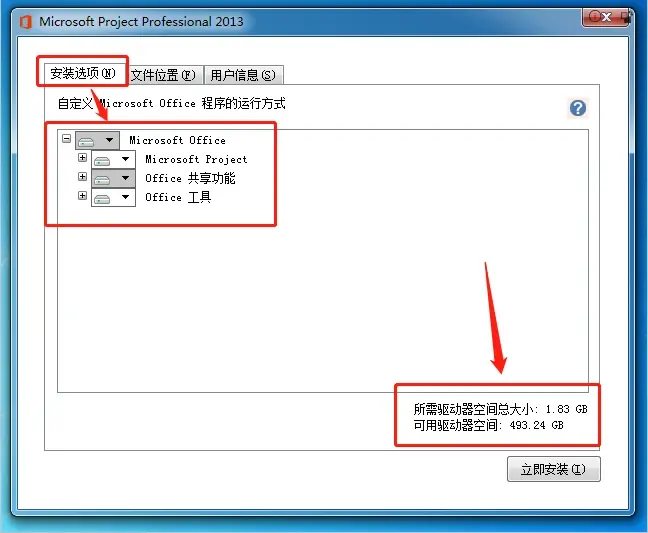Image resolution: width=648 pixels, height=533 pixels.
Task: Open install-mode dropdown arrow for Microsoft Project
Action: [x=125, y=159]
